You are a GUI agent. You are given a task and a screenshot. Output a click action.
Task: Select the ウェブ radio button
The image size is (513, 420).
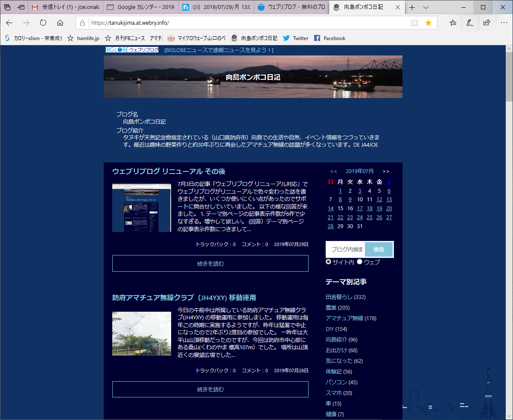click(x=359, y=261)
